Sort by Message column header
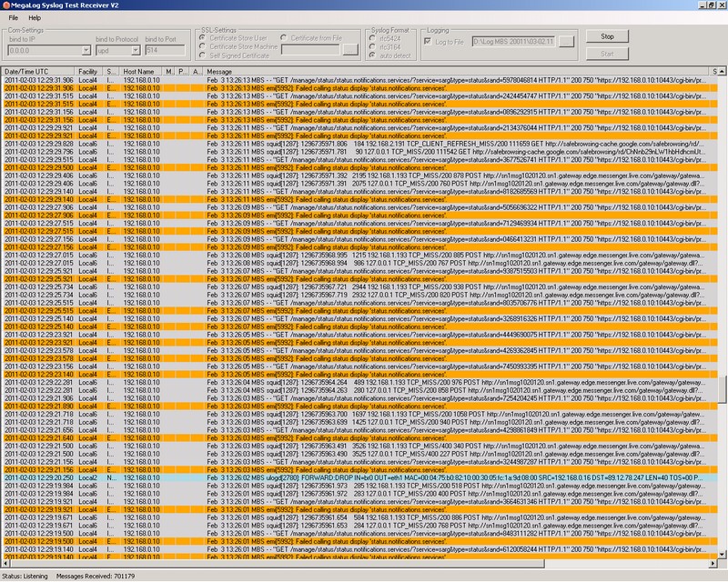 (x=455, y=72)
